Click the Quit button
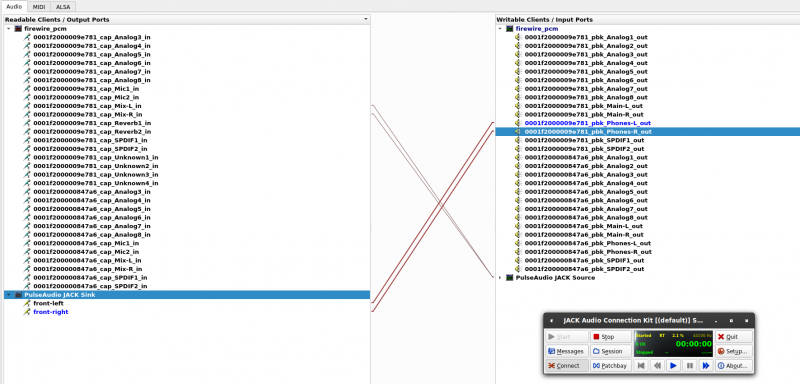Viewport: 800px width, 384px height. click(734, 337)
